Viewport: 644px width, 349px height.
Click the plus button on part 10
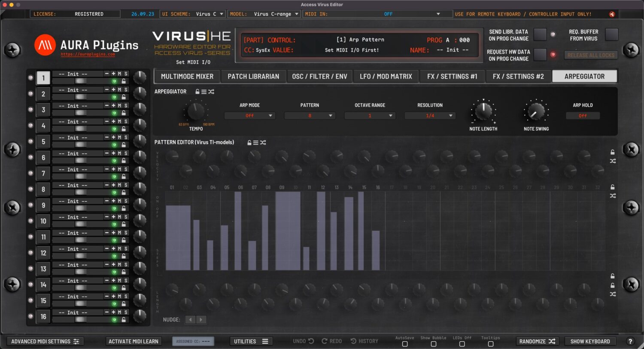pos(113,217)
